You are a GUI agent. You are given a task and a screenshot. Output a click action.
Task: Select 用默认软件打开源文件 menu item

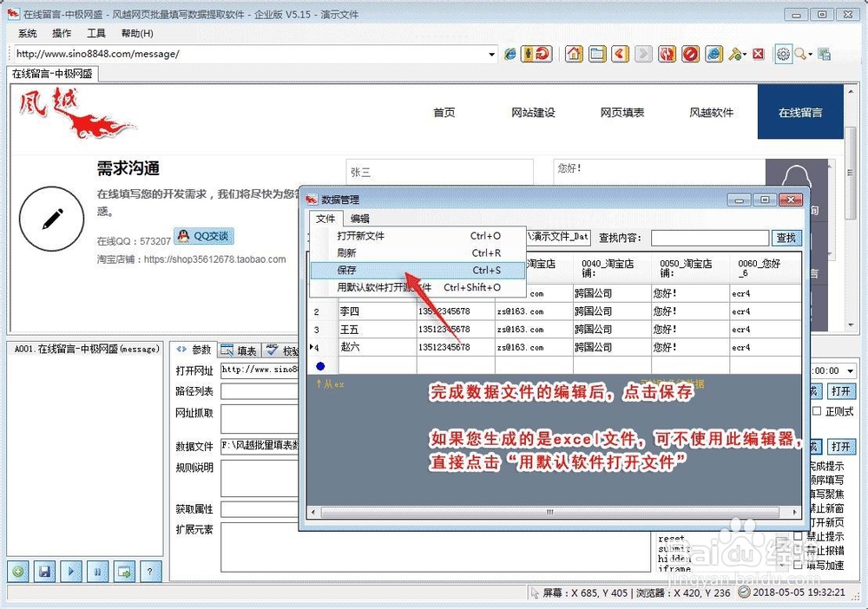click(x=418, y=287)
